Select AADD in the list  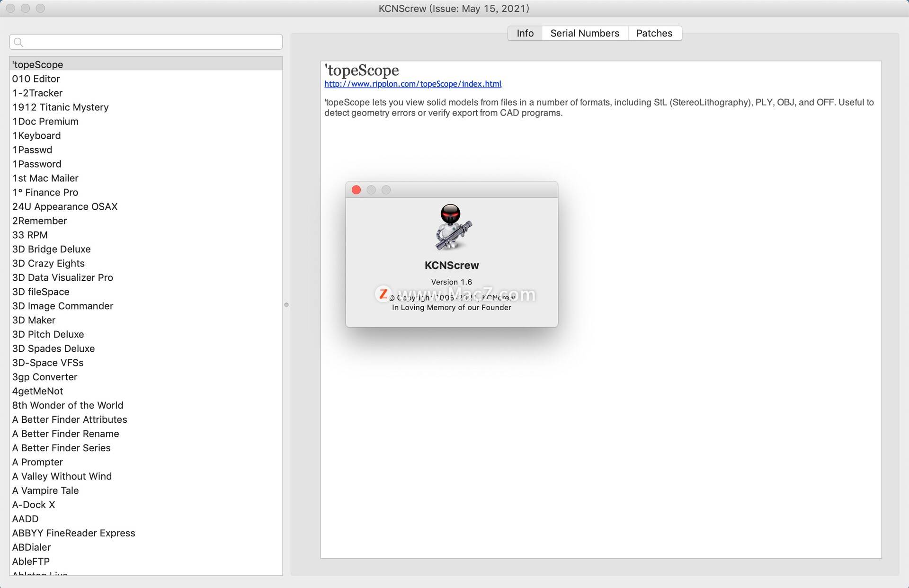pos(146,519)
